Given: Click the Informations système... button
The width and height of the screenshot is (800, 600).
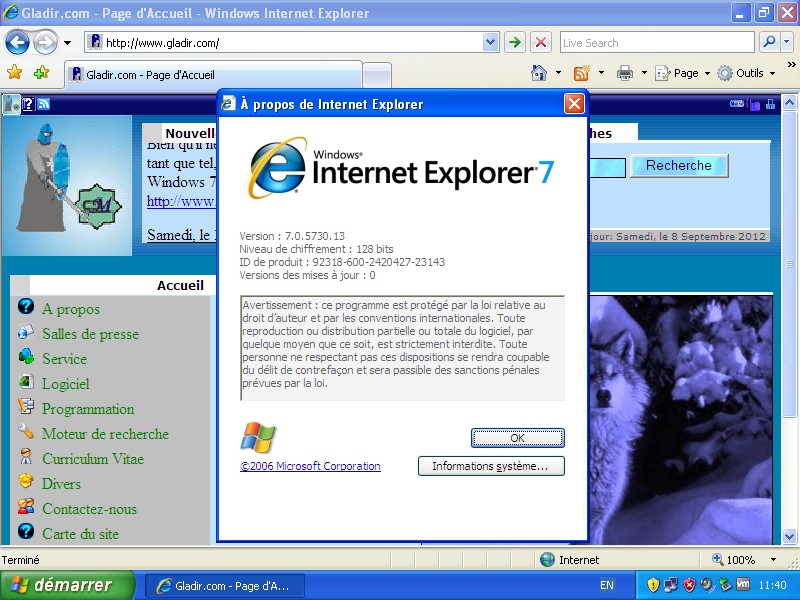Looking at the screenshot, I should pyautogui.click(x=491, y=466).
